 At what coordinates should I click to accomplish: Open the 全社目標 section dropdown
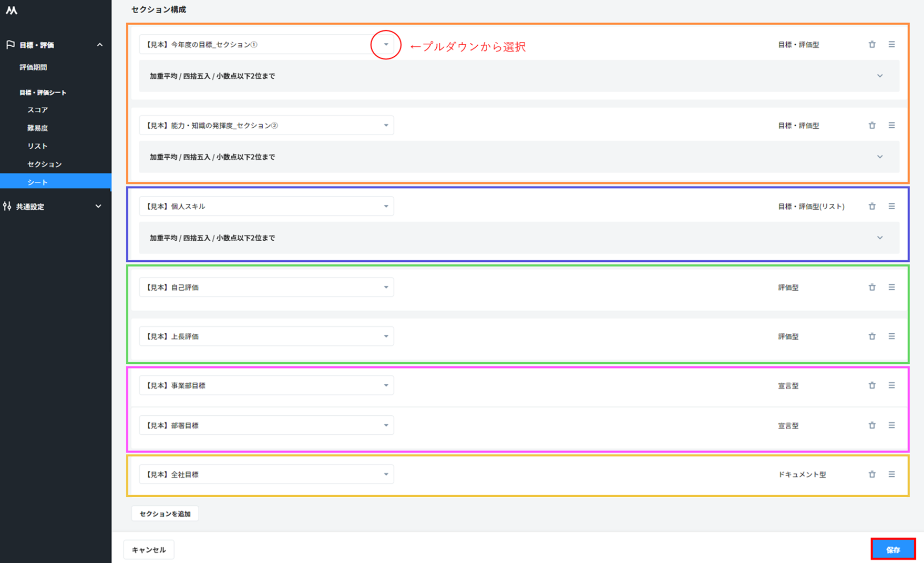[x=386, y=474]
